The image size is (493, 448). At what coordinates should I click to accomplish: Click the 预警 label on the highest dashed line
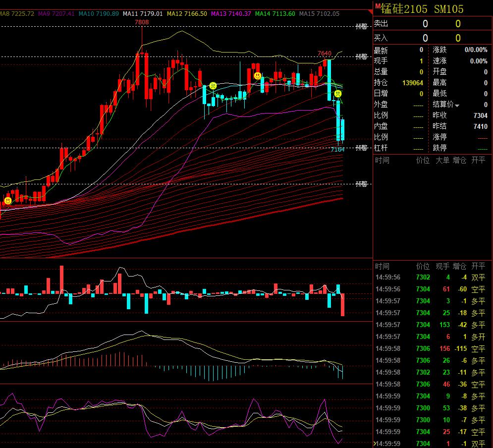click(x=361, y=26)
